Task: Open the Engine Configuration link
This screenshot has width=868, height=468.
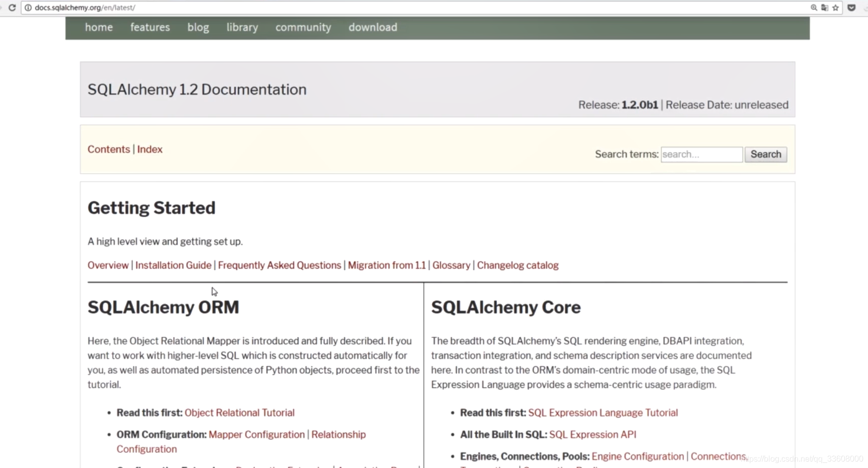Action: point(637,456)
